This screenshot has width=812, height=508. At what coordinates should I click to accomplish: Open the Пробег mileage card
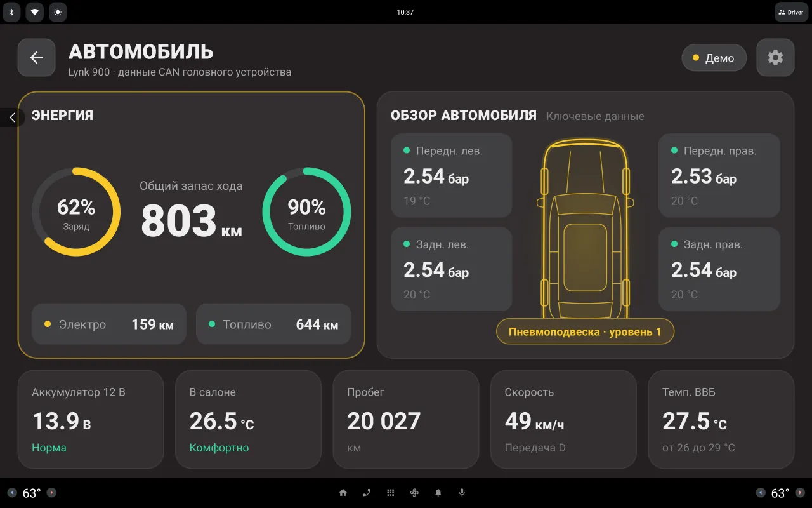click(406, 419)
